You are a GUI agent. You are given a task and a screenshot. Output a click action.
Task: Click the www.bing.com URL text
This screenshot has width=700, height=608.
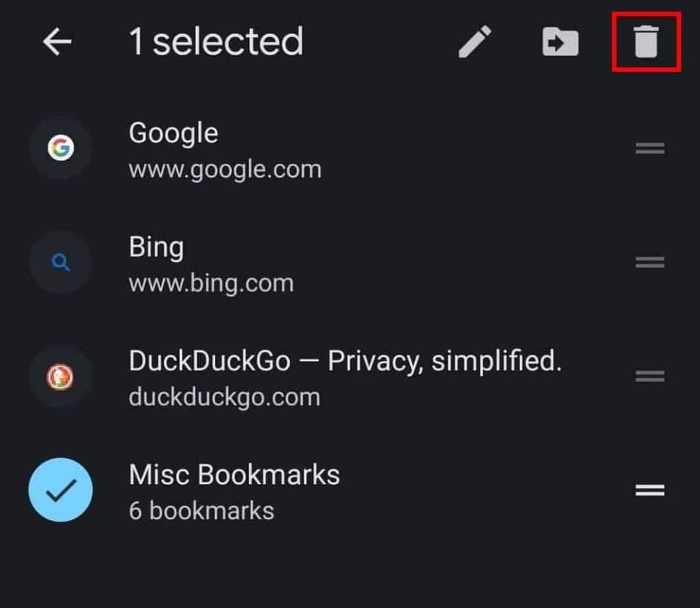pyautogui.click(x=211, y=282)
